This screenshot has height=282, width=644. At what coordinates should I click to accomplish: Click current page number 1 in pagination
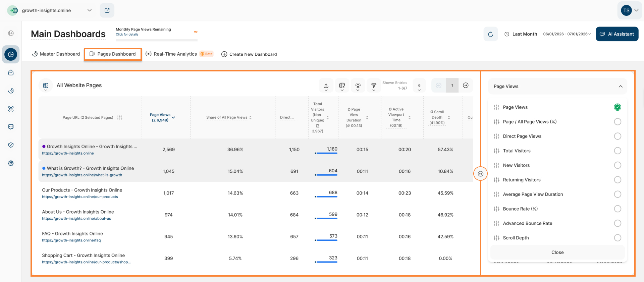coord(452,86)
